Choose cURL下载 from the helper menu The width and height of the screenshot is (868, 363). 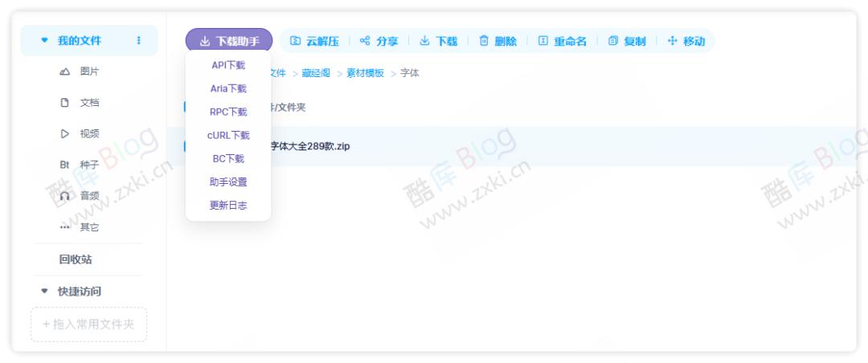[228, 135]
